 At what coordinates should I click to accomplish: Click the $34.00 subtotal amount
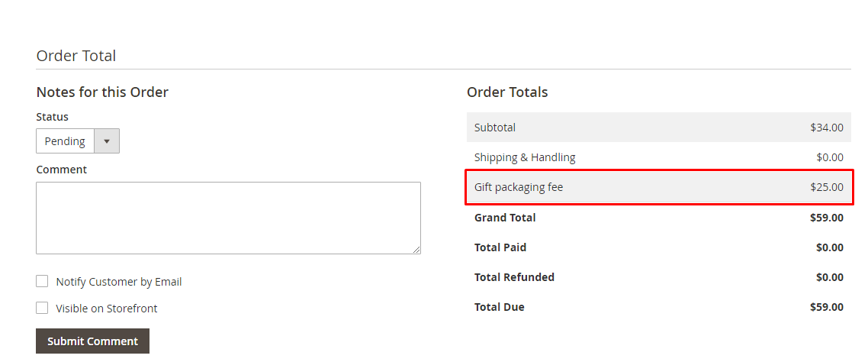click(827, 128)
